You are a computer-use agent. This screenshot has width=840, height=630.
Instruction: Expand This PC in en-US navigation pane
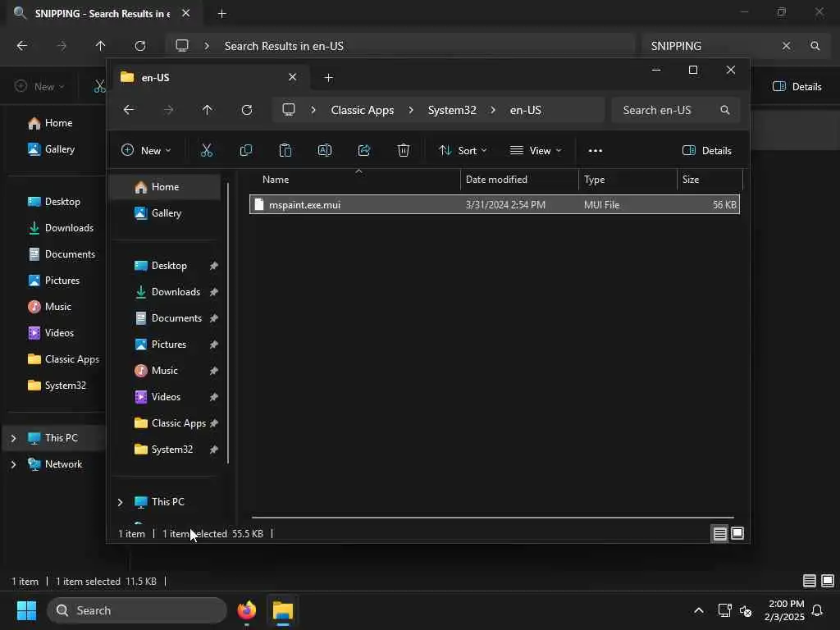120,502
